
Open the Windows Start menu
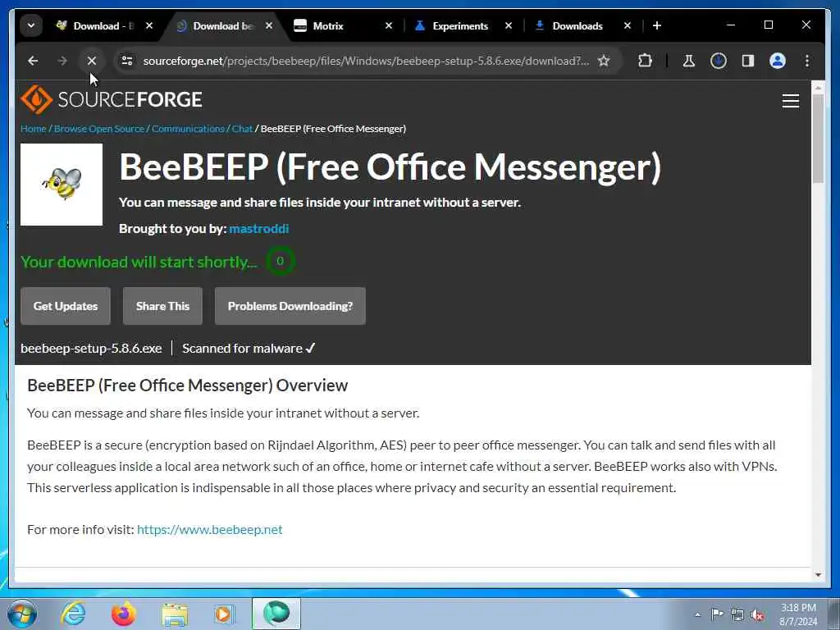coord(22,614)
